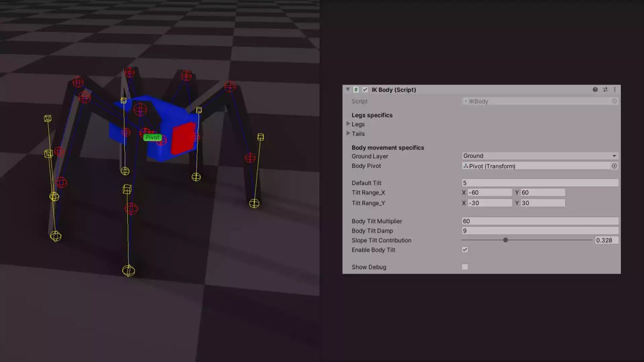Screen dimensions: 644x362
Task: Disable the Enable Body Tilt checkbox
Action: 464,249
